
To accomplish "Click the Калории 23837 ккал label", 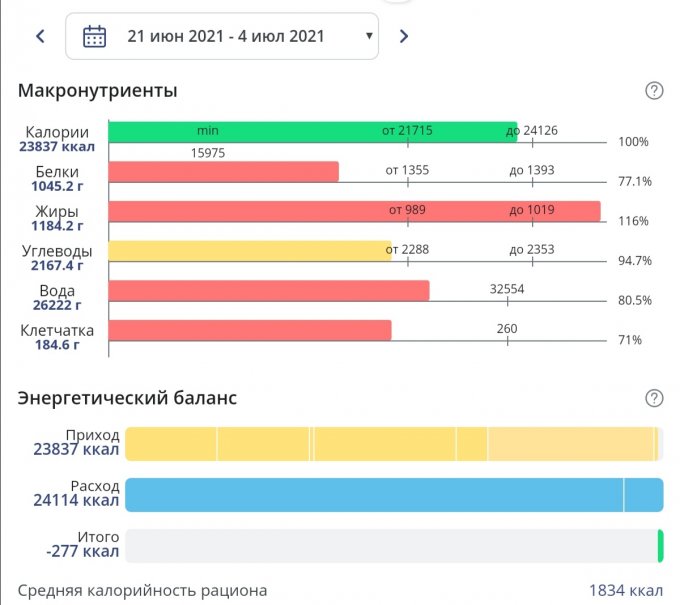I will 58,139.
